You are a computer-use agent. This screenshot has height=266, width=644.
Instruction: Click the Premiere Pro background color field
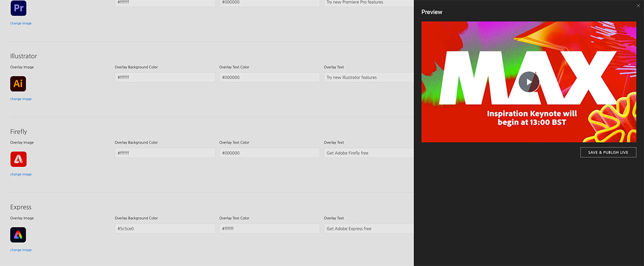[165, 3]
